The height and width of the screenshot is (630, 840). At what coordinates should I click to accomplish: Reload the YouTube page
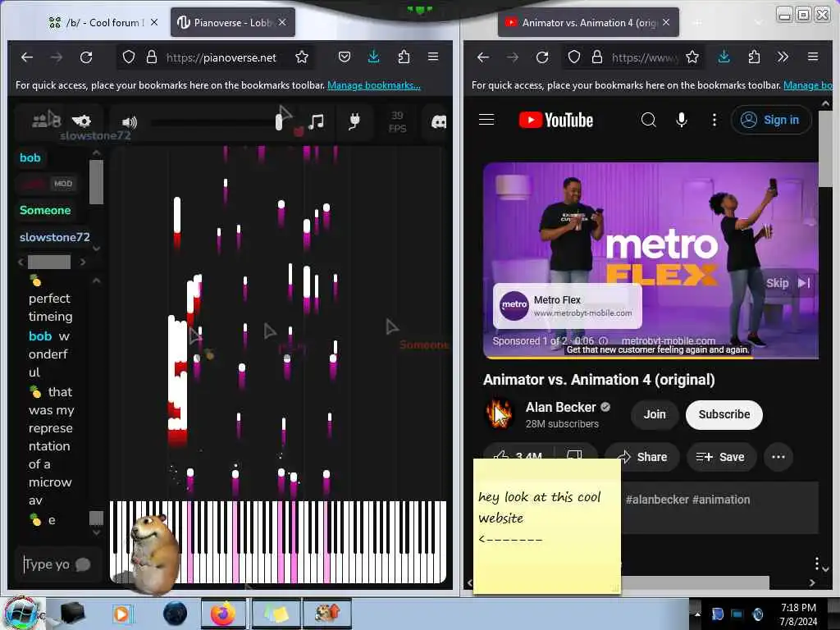[x=542, y=57]
